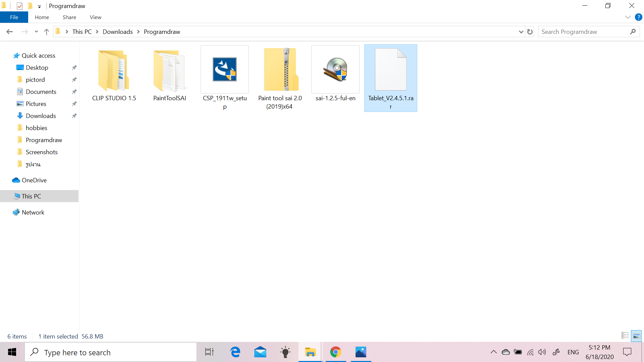The image size is (644, 362).
Task: Switch to Large icons view
Action: [x=636, y=336]
